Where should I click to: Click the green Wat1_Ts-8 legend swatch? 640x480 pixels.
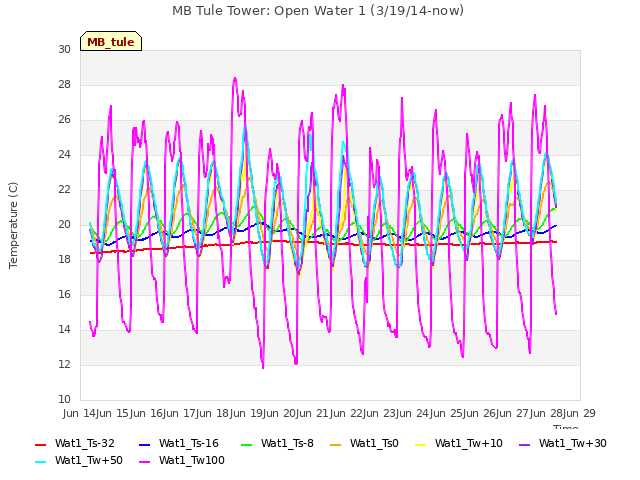tap(247, 444)
